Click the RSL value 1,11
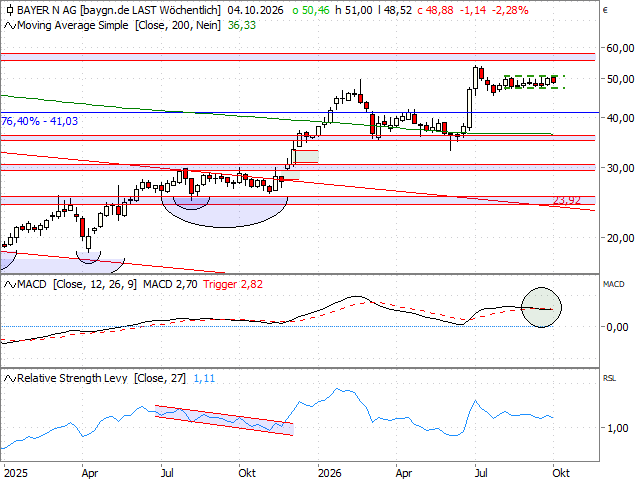The width and height of the screenshot is (640, 480). (204, 379)
